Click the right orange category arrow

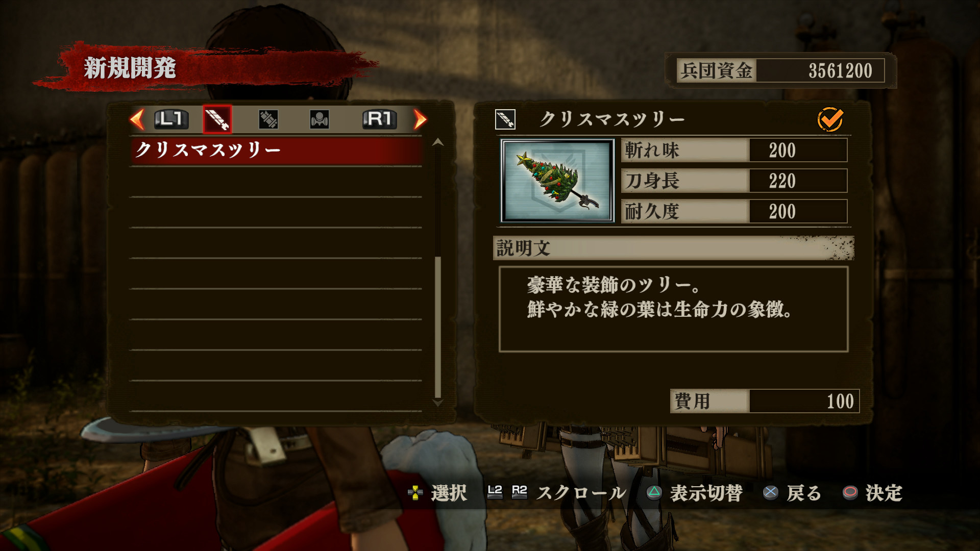[420, 119]
